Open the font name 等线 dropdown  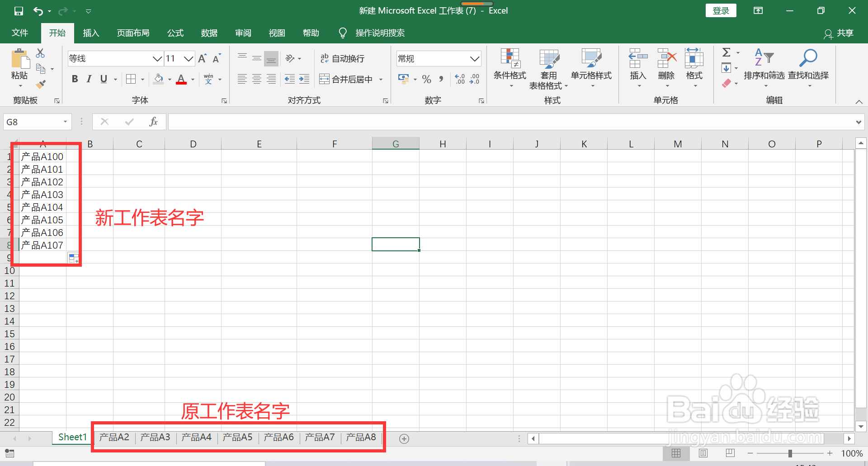coord(157,59)
